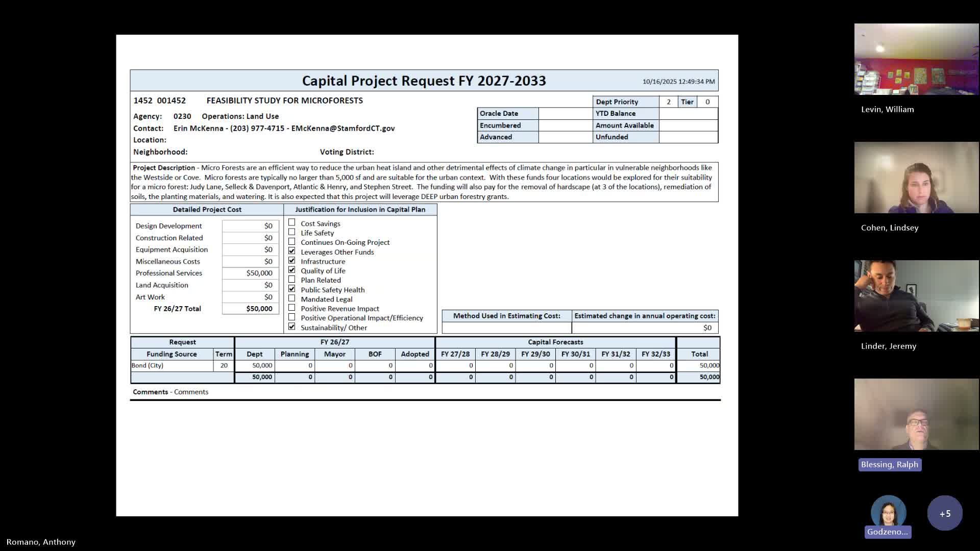Uncheck Sustainability/ Other checkbox
Screen dimensions: 980x551
292,327
